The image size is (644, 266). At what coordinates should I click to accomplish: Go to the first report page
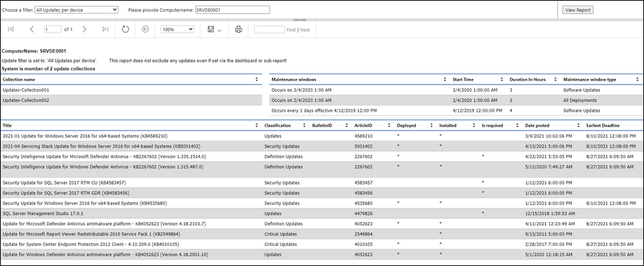[x=10, y=30]
